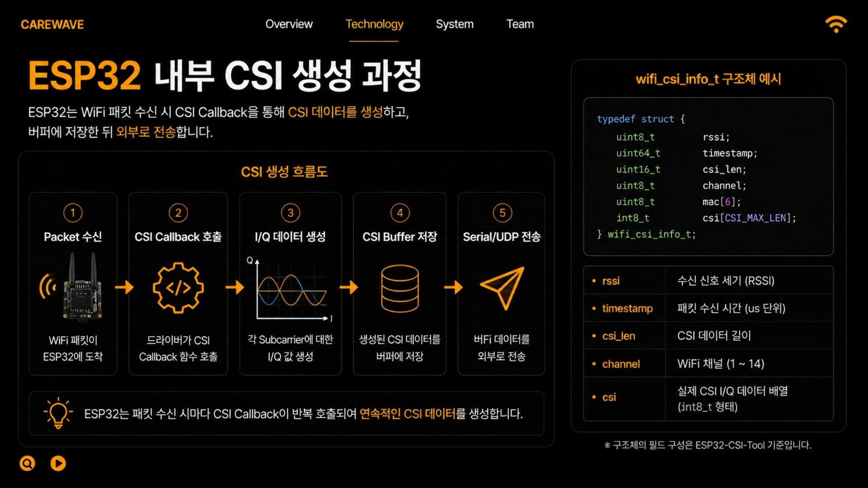Click the '드라이버가 CSI Callback 함수 호출' caption

[178, 348]
